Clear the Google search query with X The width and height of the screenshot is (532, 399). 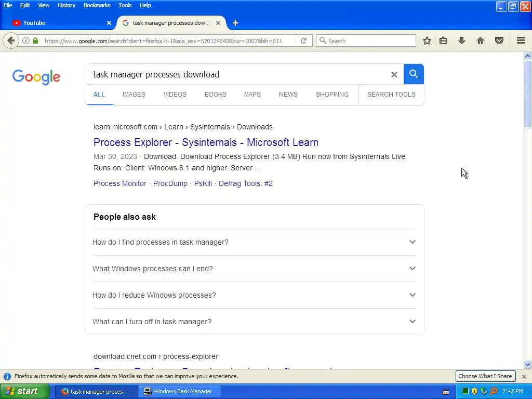coord(394,74)
